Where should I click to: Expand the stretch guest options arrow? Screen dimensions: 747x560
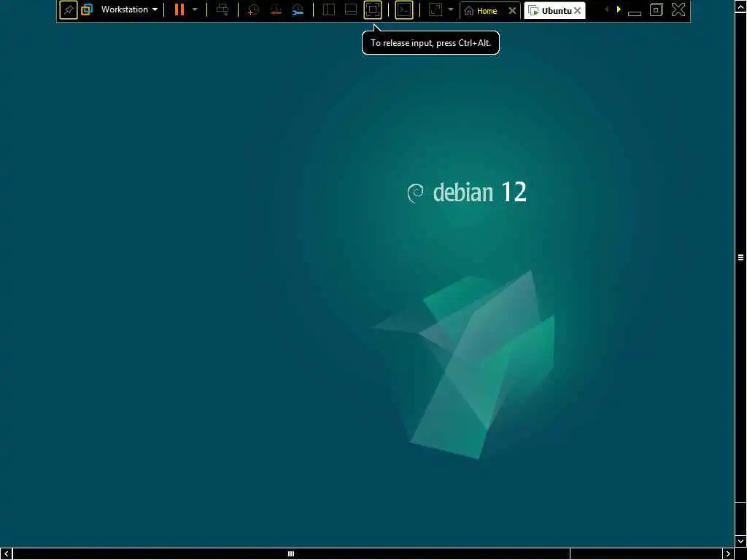tap(451, 9)
